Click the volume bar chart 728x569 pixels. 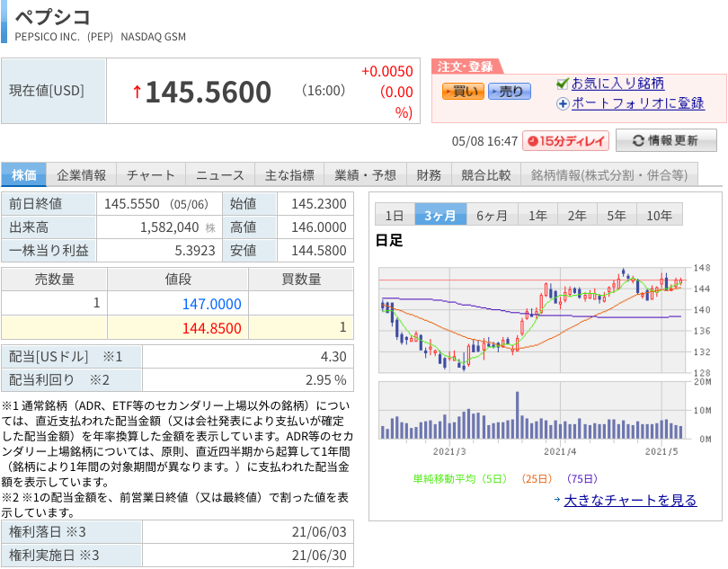tap(533, 411)
